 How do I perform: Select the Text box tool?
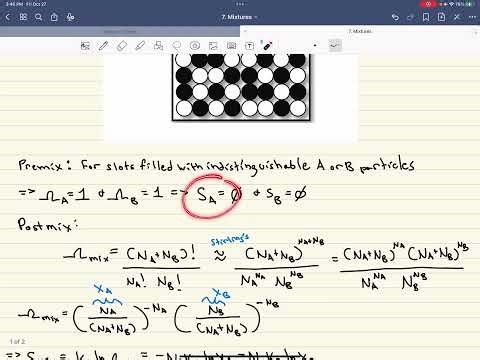[x=249, y=46]
